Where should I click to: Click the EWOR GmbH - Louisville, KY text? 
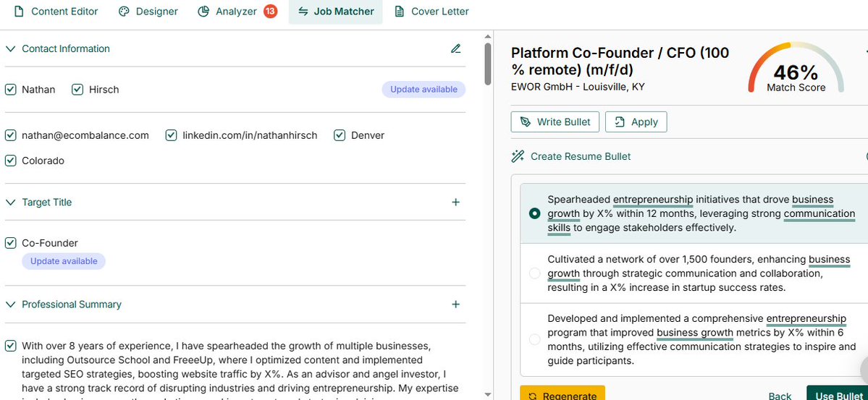[x=578, y=87]
